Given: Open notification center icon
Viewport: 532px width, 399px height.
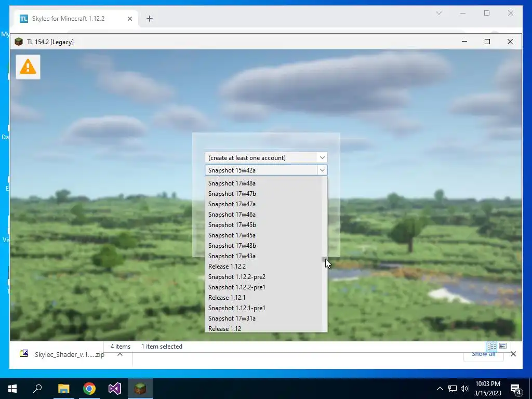Looking at the screenshot, I should click(x=517, y=389).
